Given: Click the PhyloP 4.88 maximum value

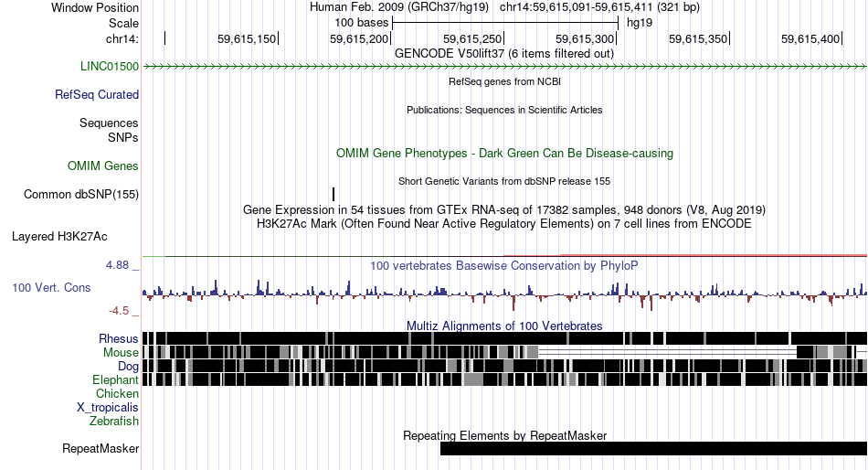Looking at the screenshot, I should click(x=117, y=265).
